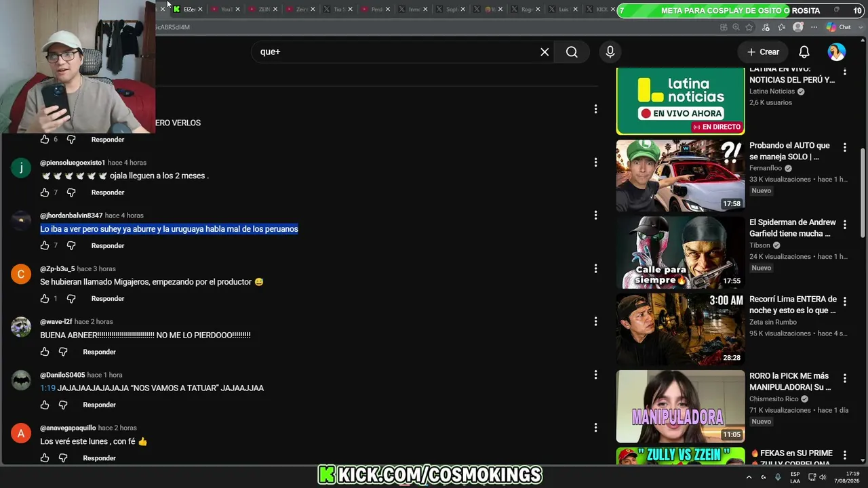Like the Migajeros comment by @Zp-b3u_5
The height and width of the screenshot is (488, 868).
(45, 298)
